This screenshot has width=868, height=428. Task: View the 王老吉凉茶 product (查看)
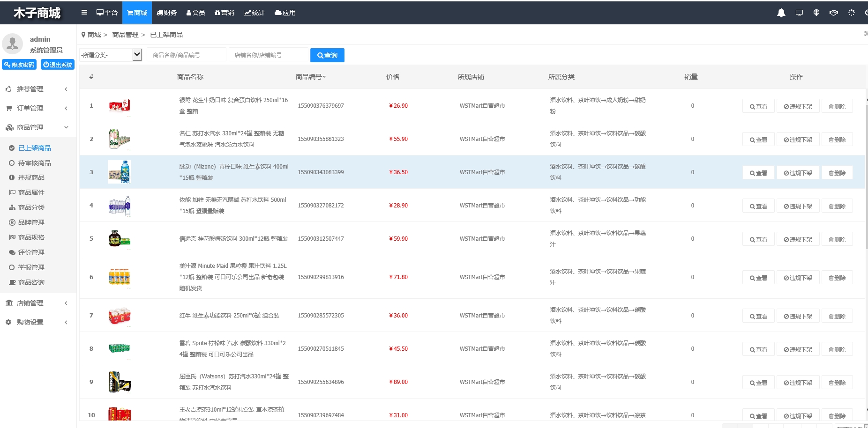(758, 415)
